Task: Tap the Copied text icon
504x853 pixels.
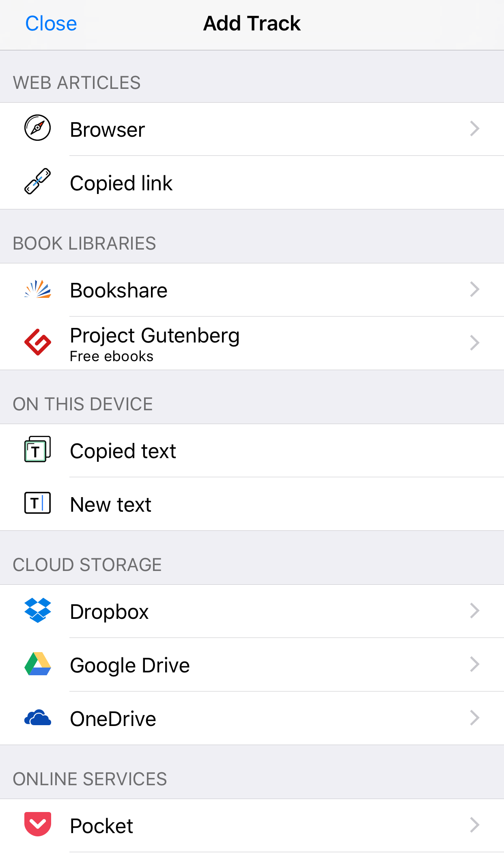Action: [x=38, y=449]
